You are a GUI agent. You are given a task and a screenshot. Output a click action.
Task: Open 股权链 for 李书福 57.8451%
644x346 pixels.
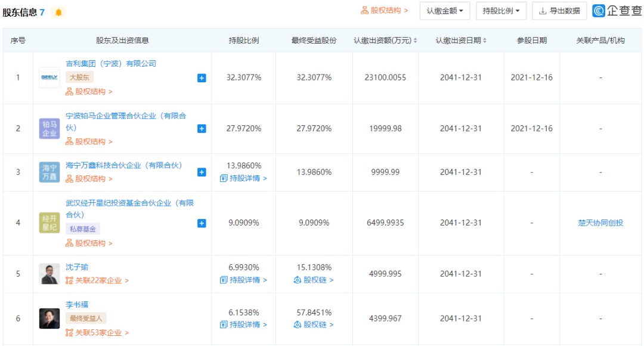pyautogui.click(x=314, y=325)
